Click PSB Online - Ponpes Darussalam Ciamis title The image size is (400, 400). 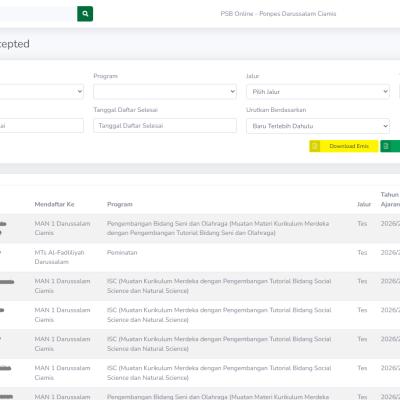pos(278,14)
